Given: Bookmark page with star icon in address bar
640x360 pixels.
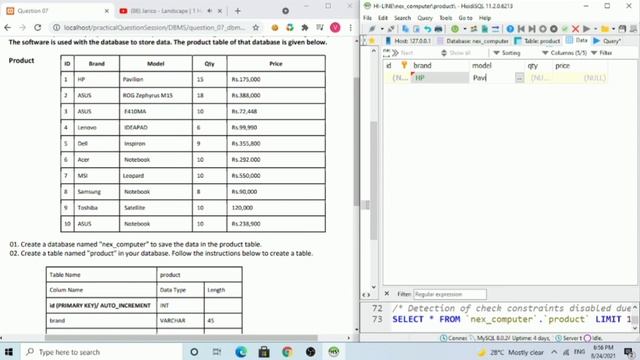Looking at the screenshot, I should (256, 27).
